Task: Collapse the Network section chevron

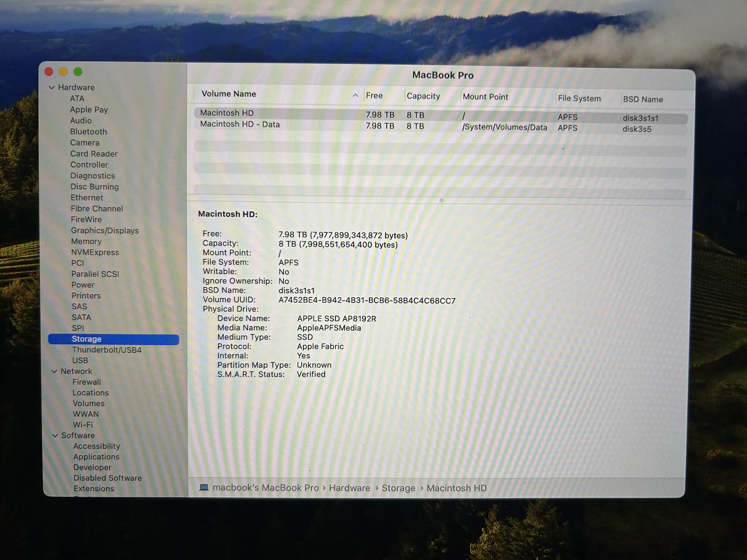Action: pyautogui.click(x=54, y=371)
